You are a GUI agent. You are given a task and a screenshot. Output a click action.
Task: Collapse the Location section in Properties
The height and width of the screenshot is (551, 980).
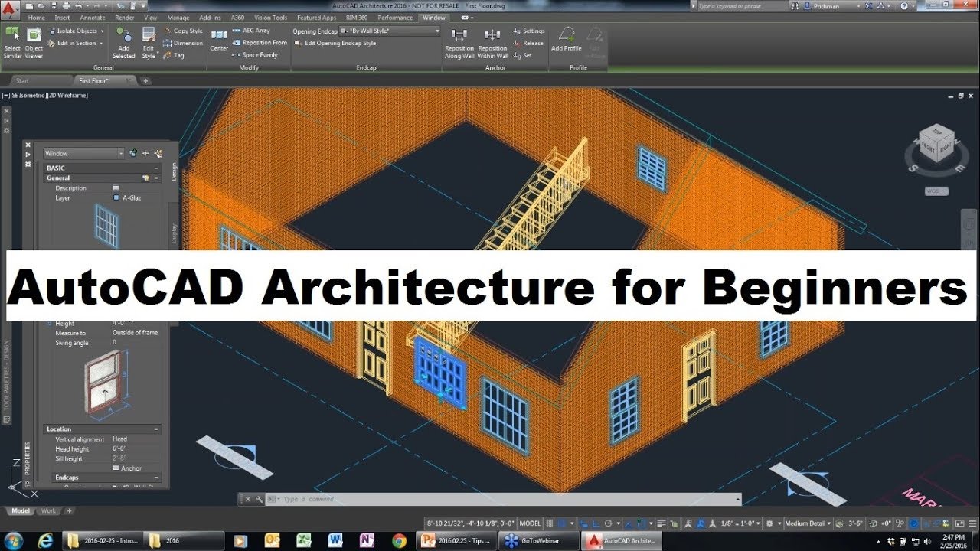pos(156,429)
